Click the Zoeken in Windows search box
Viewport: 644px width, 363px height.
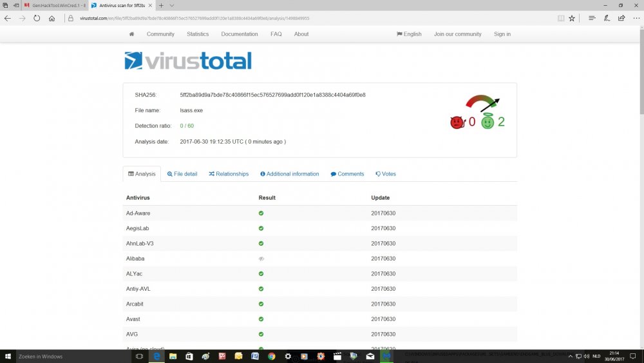tap(73, 357)
